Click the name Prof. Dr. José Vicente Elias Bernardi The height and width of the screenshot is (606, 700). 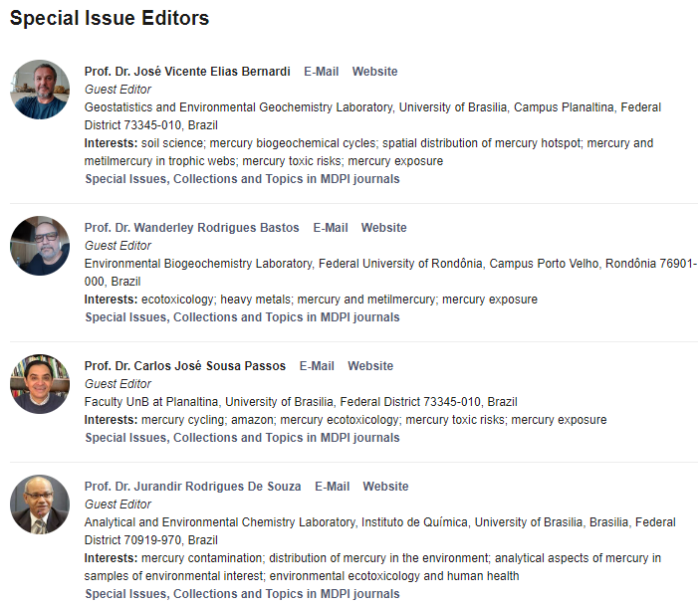click(187, 72)
